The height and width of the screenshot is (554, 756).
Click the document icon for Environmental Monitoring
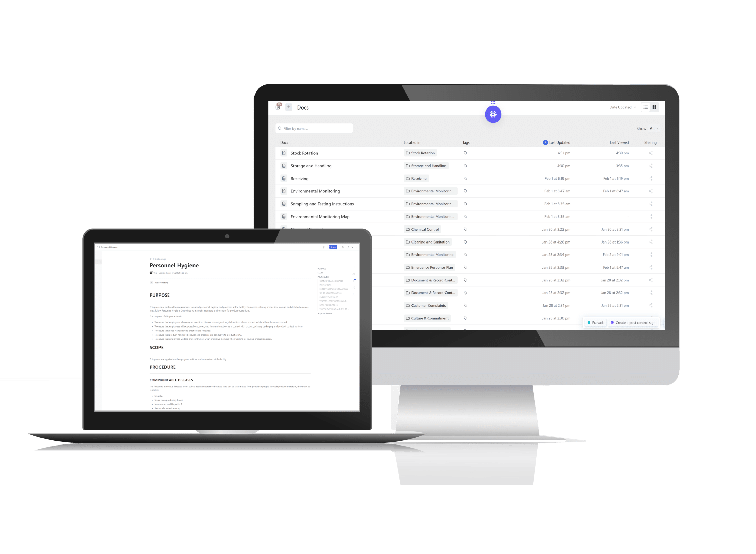pos(284,191)
